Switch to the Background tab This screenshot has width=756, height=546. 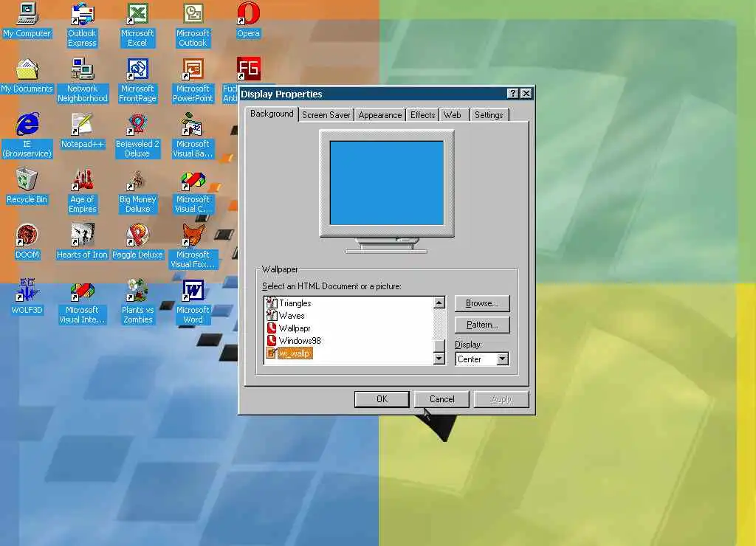click(x=272, y=114)
